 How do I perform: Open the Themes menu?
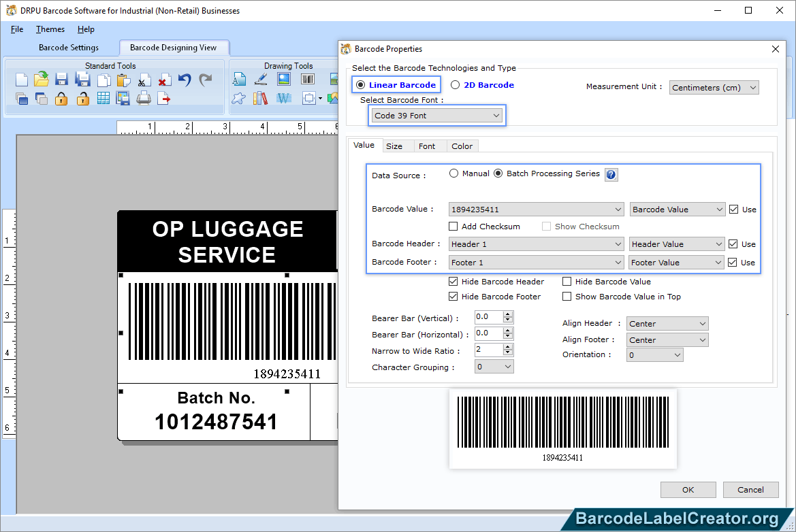[x=50, y=29]
